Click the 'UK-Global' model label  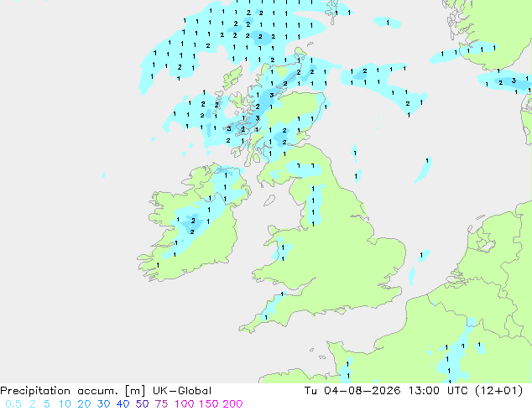[182, 391]
